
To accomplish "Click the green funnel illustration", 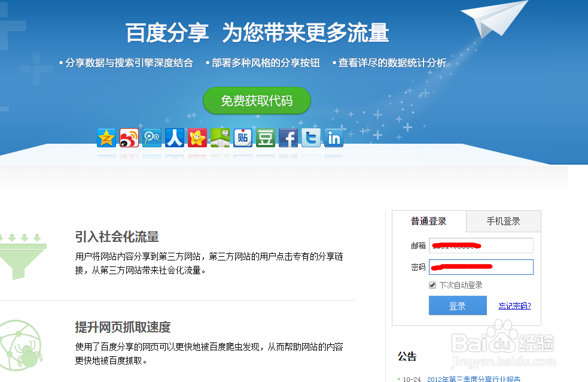I will coord(23,257).
